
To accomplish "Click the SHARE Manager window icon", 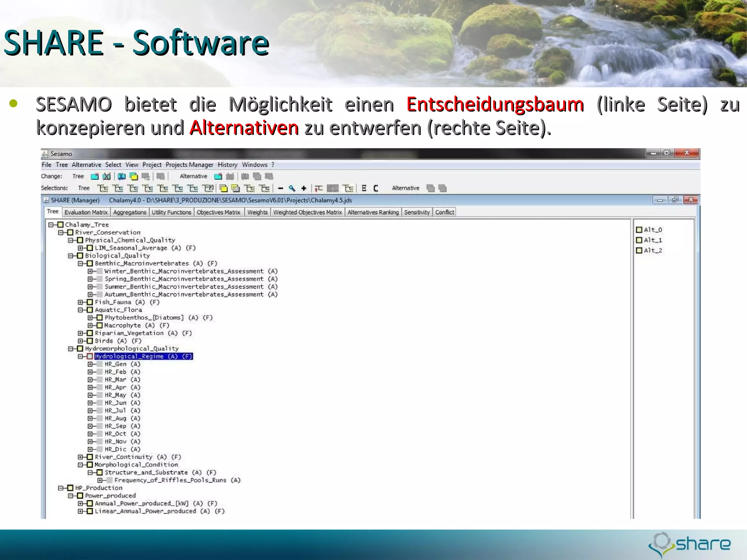I will [46, 200].
